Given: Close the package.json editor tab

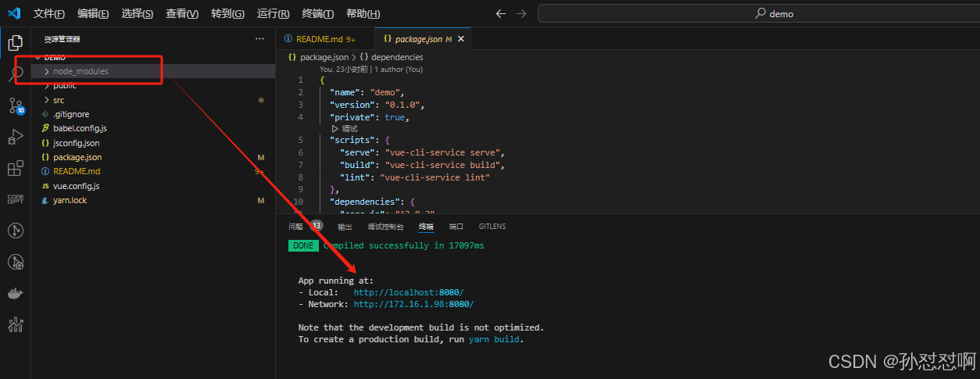Looking at the screenshot, I should [461, 38].
